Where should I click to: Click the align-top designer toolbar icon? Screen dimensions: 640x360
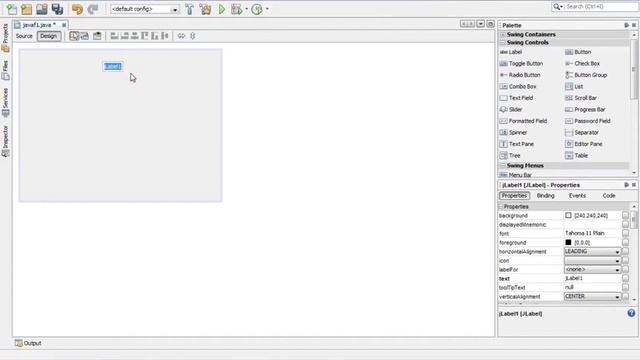pos(144,36)
